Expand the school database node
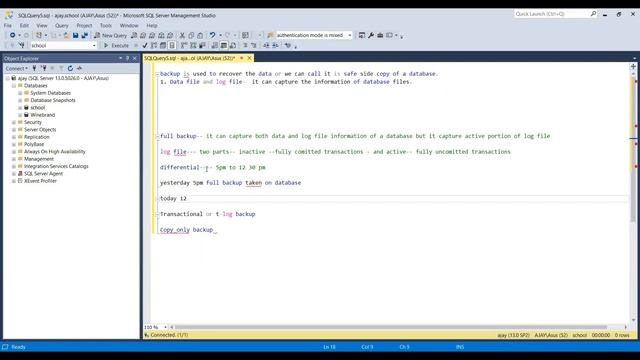The width and height of the screenshot is (640, 360). click(20, 108)
